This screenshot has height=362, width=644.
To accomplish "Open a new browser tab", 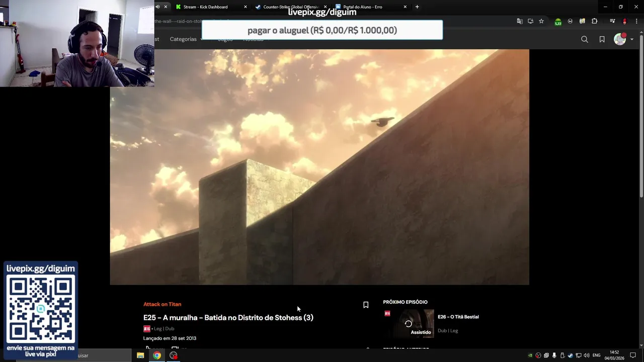I will (417, 7).
